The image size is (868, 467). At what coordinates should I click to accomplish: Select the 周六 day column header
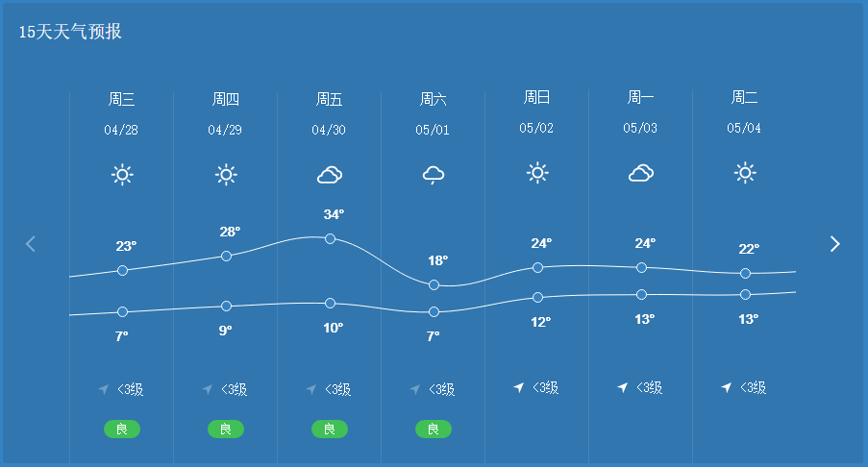click(433, 100)
